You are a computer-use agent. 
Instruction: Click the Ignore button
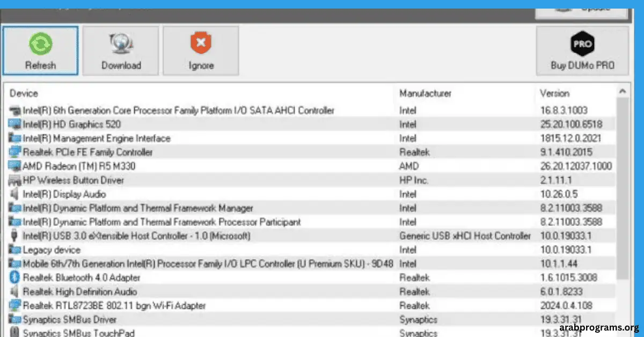point(201,50)
